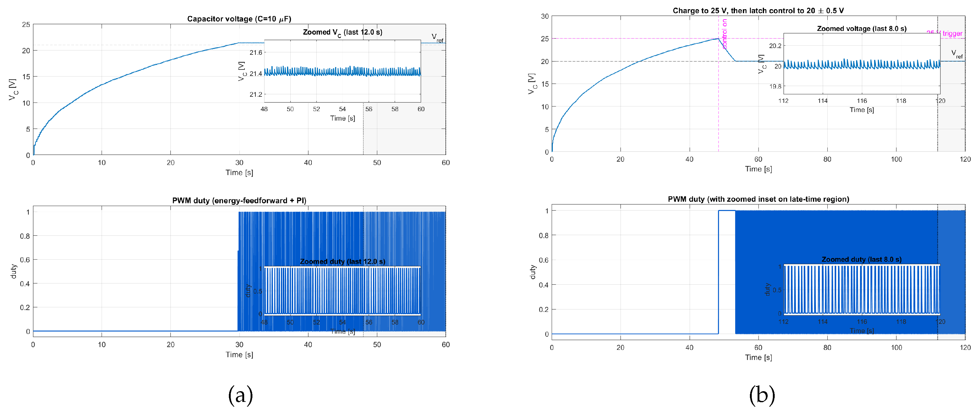
Task: Click the '0.6' duty tick in plot (b)
Action: (544, 260)
